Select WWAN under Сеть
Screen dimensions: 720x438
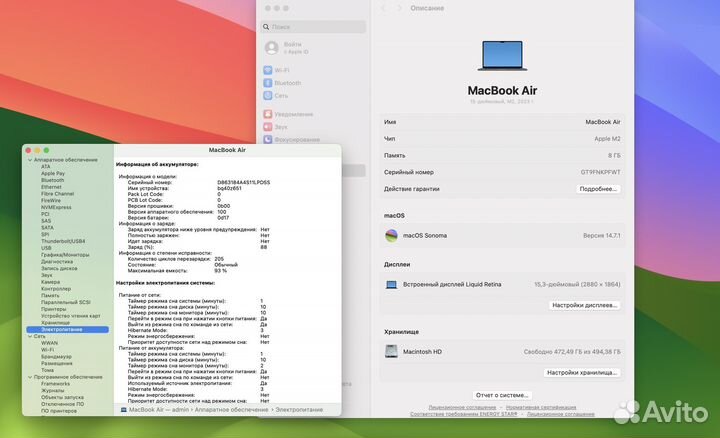click(x=50, y=343)
